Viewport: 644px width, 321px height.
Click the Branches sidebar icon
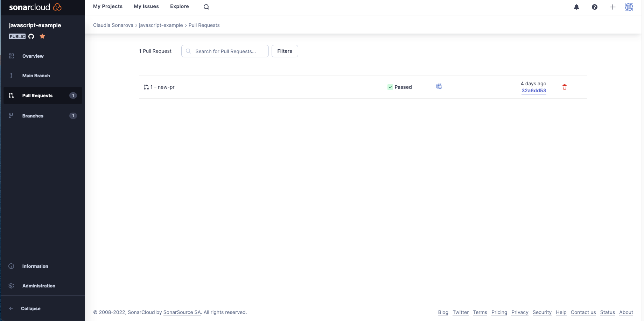pyautogui.click(x=11, y=116)
